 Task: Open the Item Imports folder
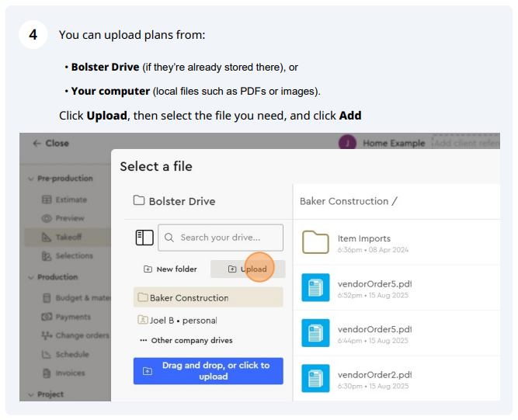[396, 242]
